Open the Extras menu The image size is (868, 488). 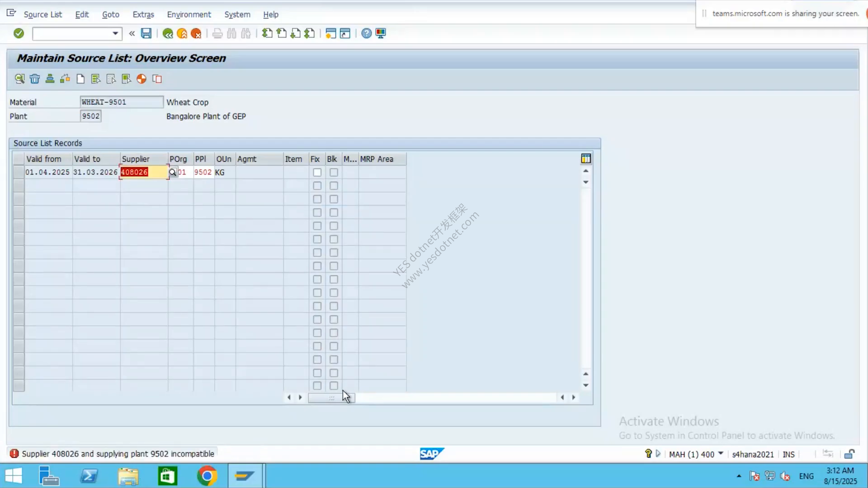[x=143, y=14]
